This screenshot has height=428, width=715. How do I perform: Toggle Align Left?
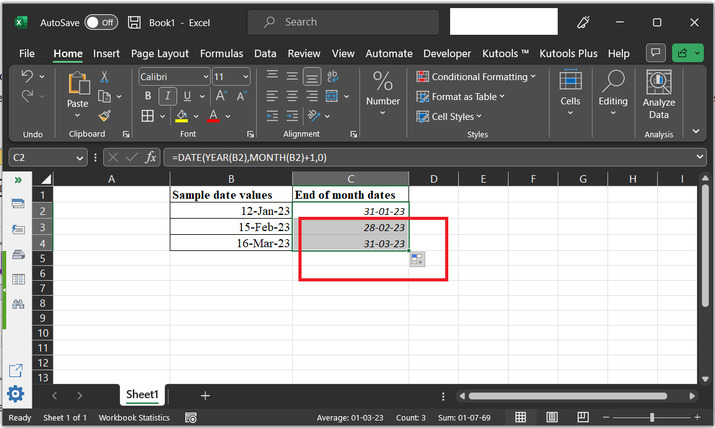pos(272,96)
